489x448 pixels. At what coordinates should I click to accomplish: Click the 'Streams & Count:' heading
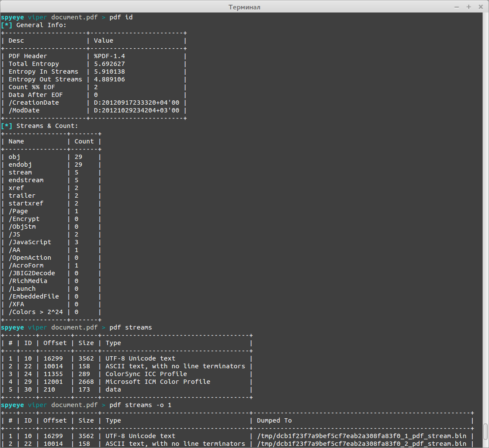coord(47,126)
